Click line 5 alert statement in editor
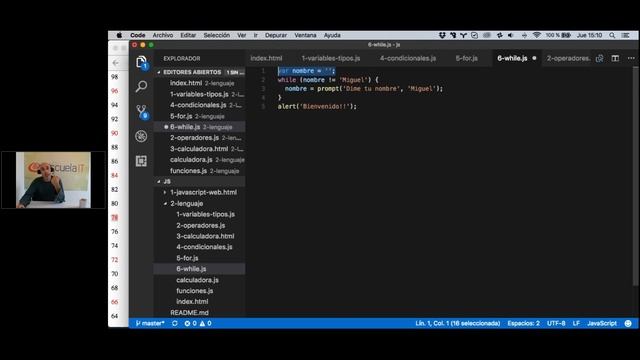This screenshot has height=360, width=640. click(x=317, y=107)
